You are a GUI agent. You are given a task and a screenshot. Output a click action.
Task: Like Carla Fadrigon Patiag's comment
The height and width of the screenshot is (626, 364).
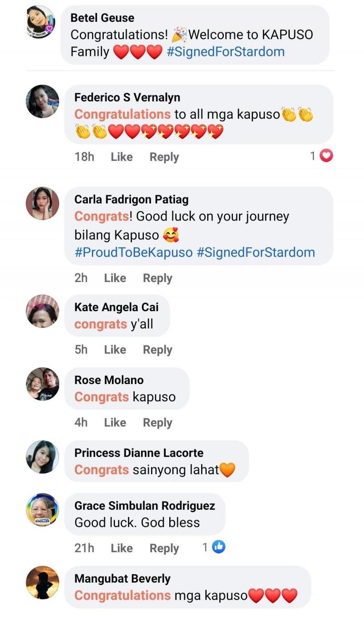click(x=115, y=278)
